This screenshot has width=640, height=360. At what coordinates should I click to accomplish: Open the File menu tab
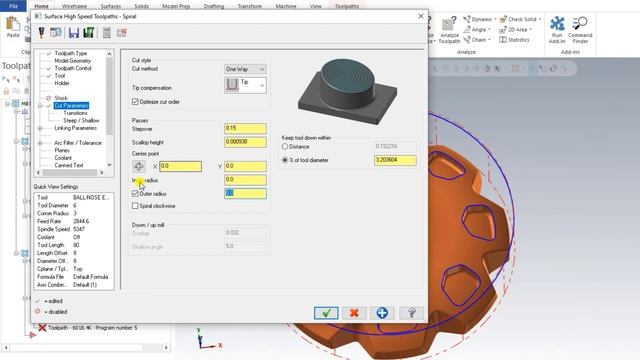[x=13, y=6]
